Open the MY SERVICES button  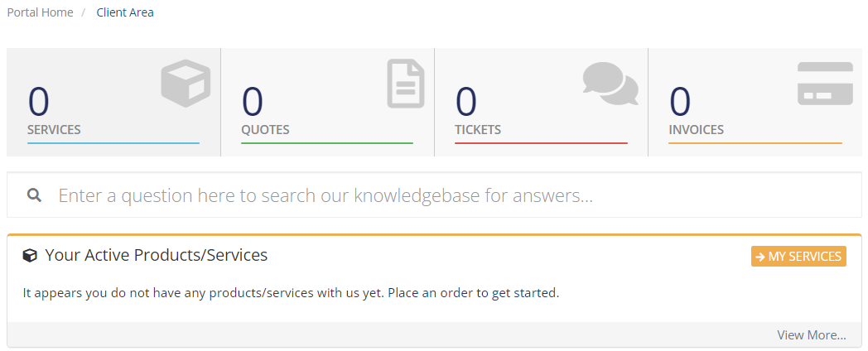click(798, 257)
